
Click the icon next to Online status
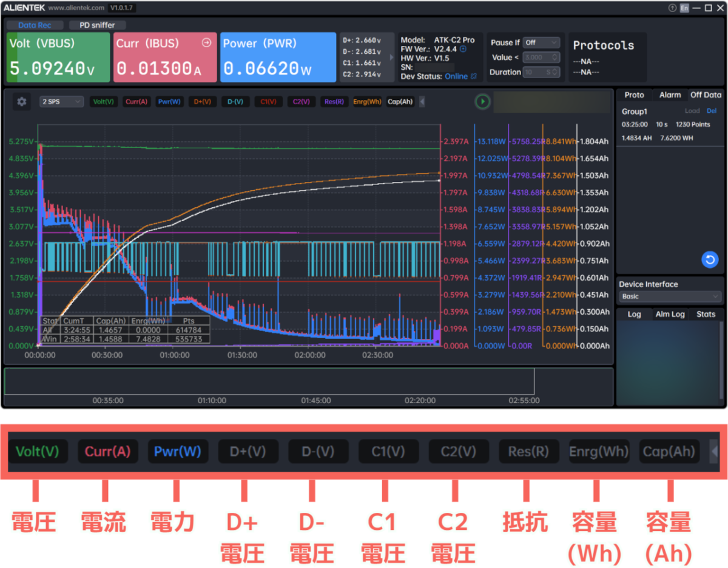[x=474, y=76]
